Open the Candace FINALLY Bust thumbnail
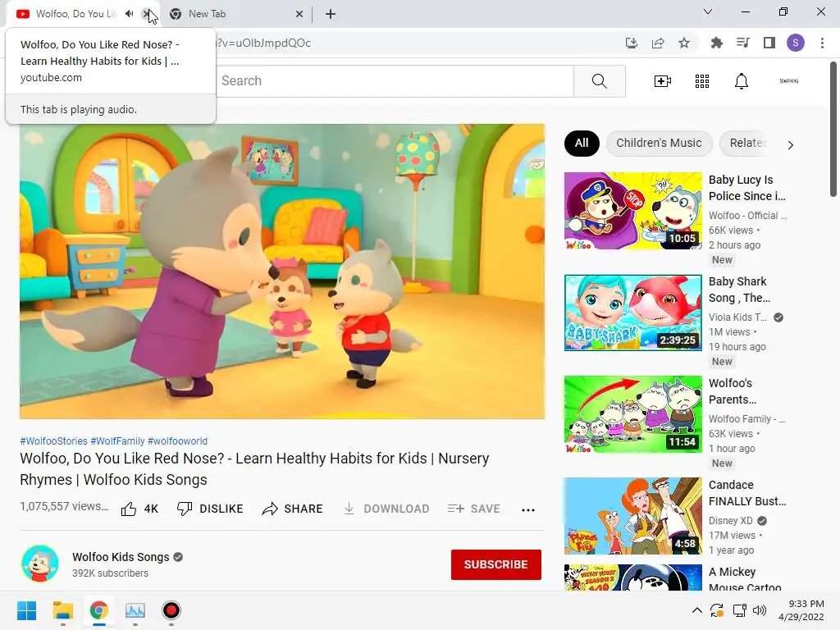Screen dimensions: 840x630 click(633, 516)
